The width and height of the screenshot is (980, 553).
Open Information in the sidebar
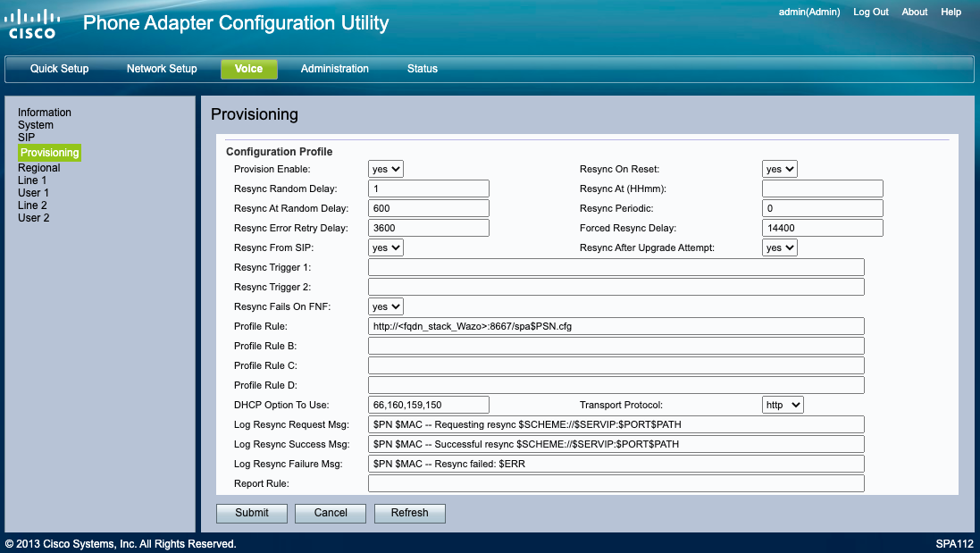(x=45, y=113)
